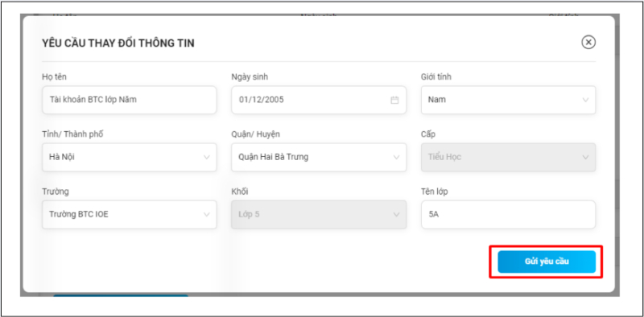Screen dimensions: 644x317
Task: Click the Gửi yêu cầu button
Action: (547, 261)
